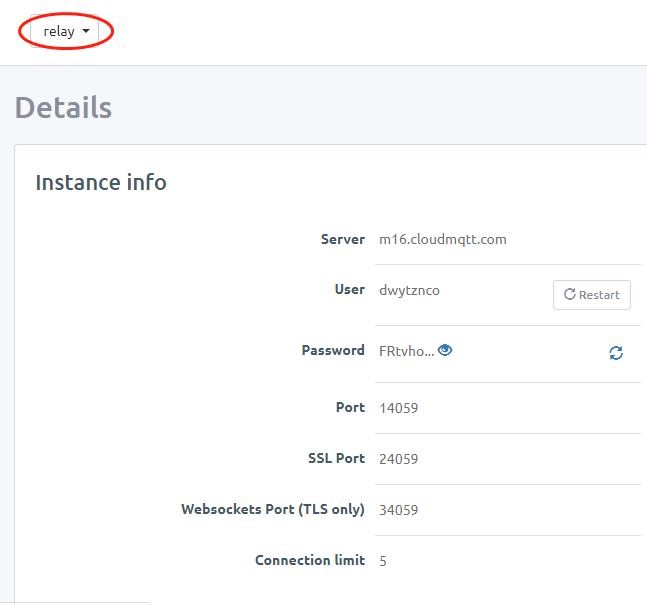Click the Port field label
Screen dimensions: 647x605
coord(350,407)
